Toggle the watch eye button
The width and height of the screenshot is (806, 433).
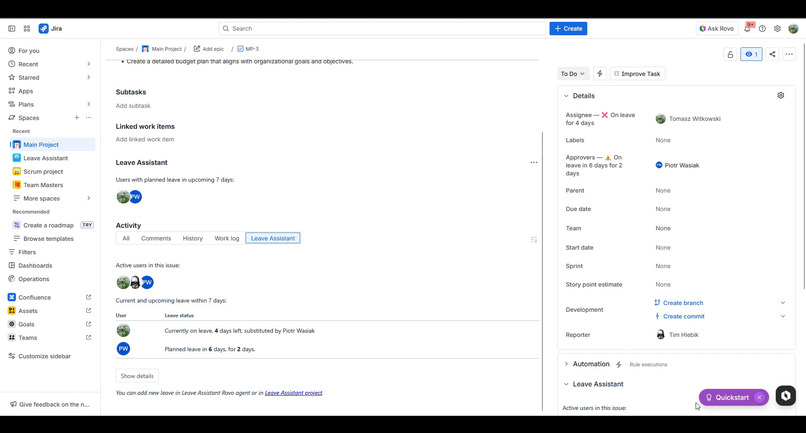[751, 54]
